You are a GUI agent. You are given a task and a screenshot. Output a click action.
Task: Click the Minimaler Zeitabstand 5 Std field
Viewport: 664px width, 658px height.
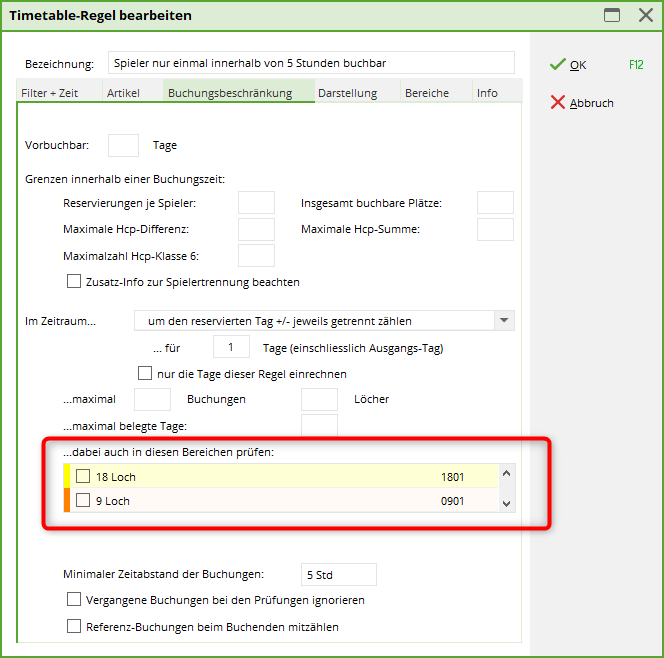click(338, 574)
